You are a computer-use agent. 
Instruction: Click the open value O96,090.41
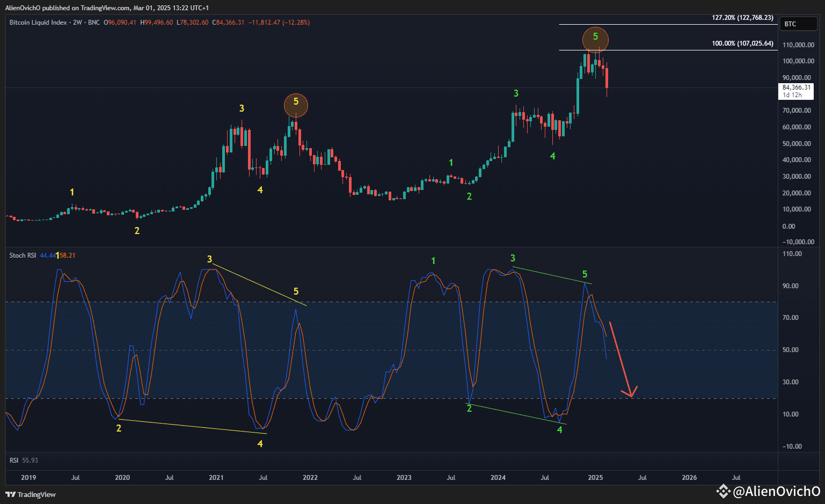click(x=120, y=23)
